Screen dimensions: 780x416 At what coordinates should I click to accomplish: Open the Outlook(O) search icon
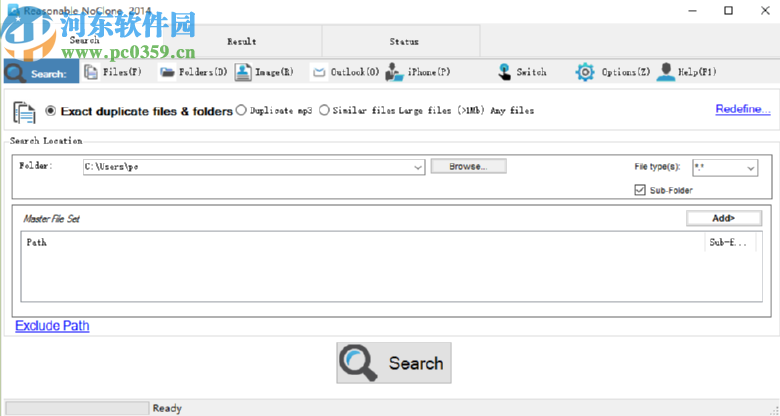(x=319, y=73)
